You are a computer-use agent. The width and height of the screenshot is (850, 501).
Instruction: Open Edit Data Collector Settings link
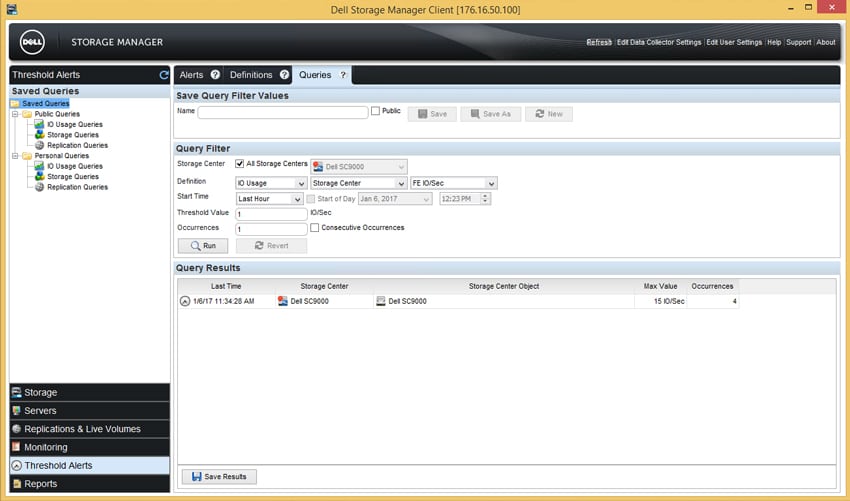coord(659,42)
